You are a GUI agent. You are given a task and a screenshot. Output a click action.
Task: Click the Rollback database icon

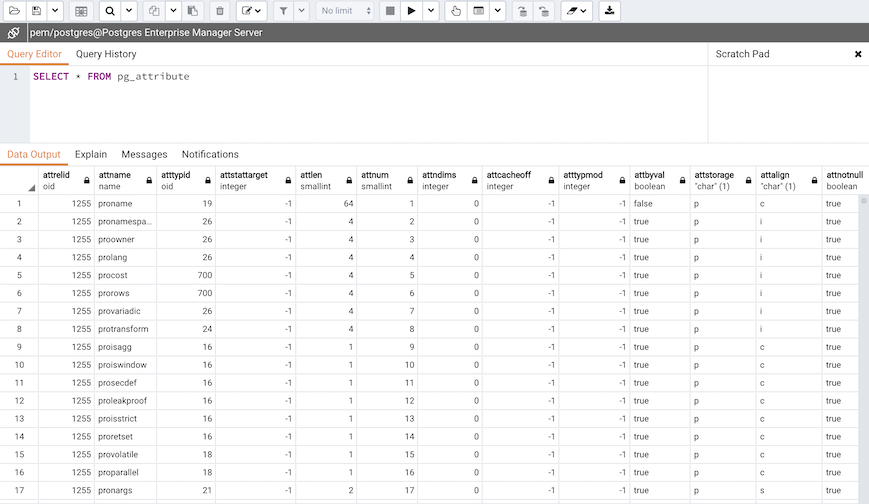[544, 11]
